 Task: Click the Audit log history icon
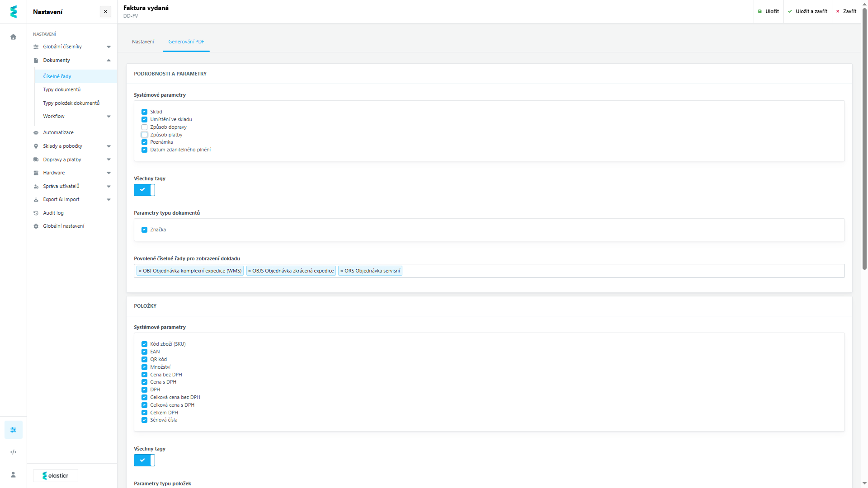click(36, 213)
